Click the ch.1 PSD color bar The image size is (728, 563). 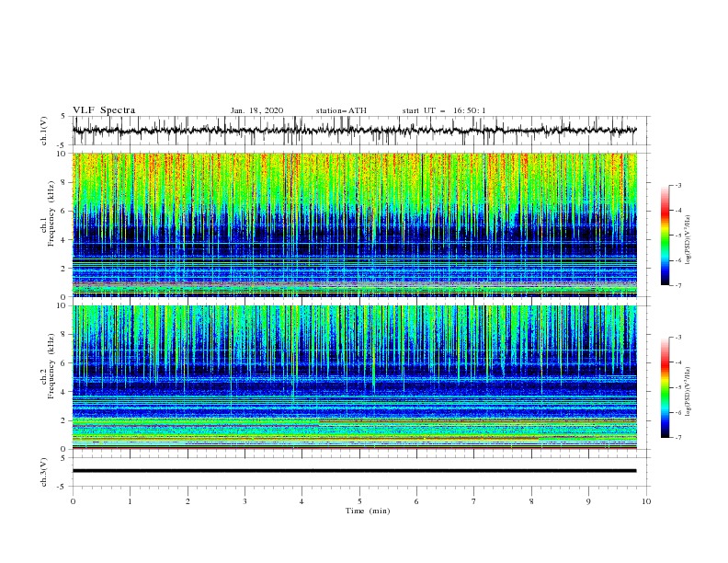(x=665, y=236)
